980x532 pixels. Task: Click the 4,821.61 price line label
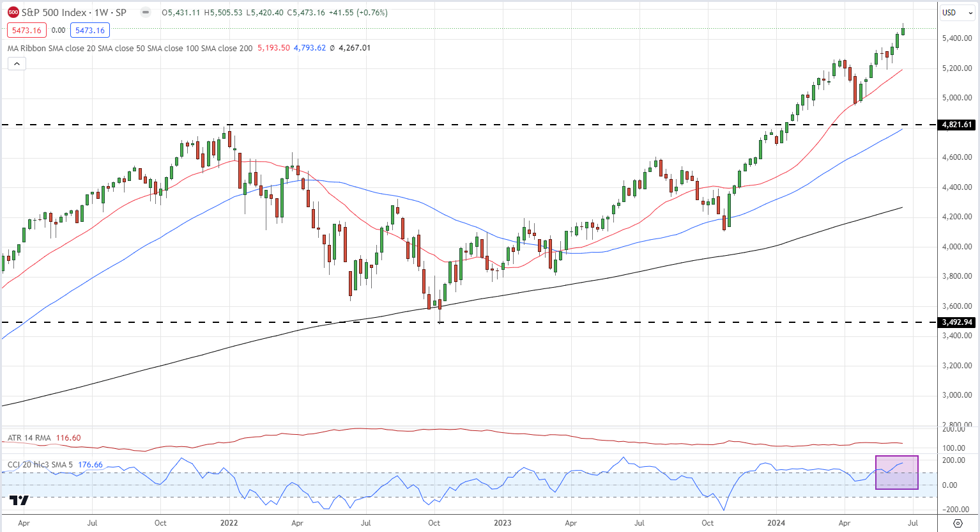tap(957, 125)
